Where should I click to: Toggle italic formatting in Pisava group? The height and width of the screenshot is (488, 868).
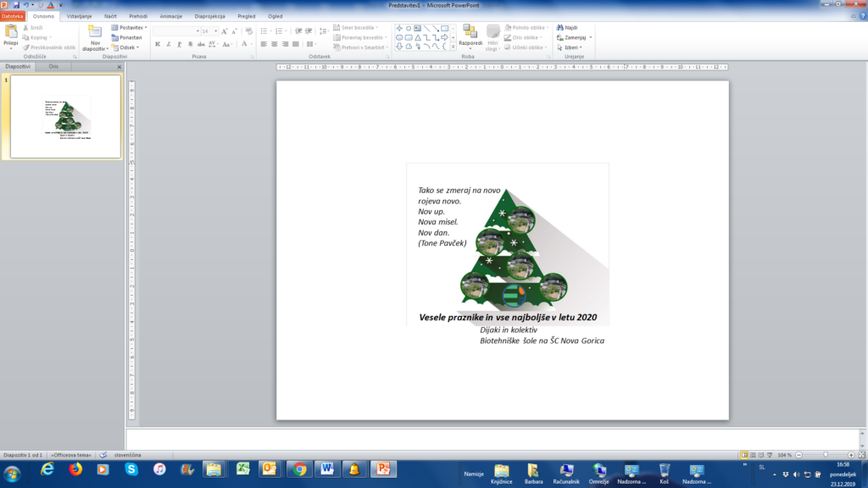[169, 44]
